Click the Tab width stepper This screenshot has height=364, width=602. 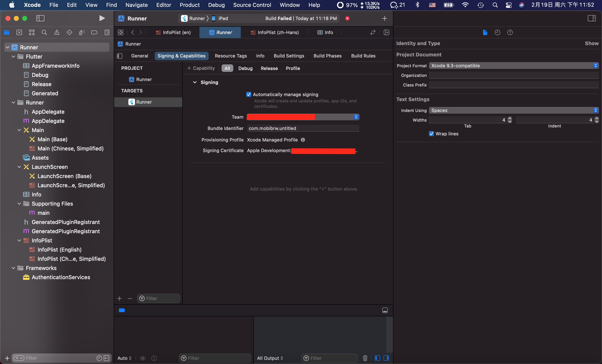click(510, 120)
